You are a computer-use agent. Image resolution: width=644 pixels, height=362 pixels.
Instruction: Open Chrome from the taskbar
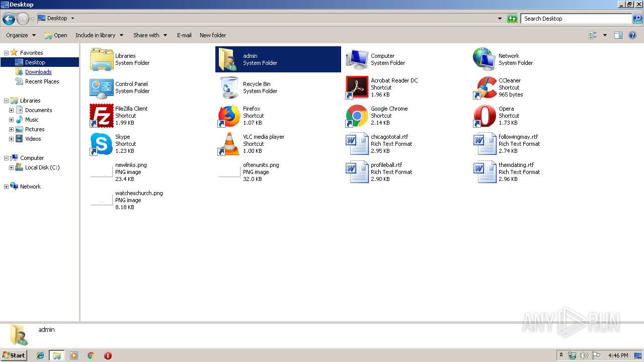[x=91, y=355]
